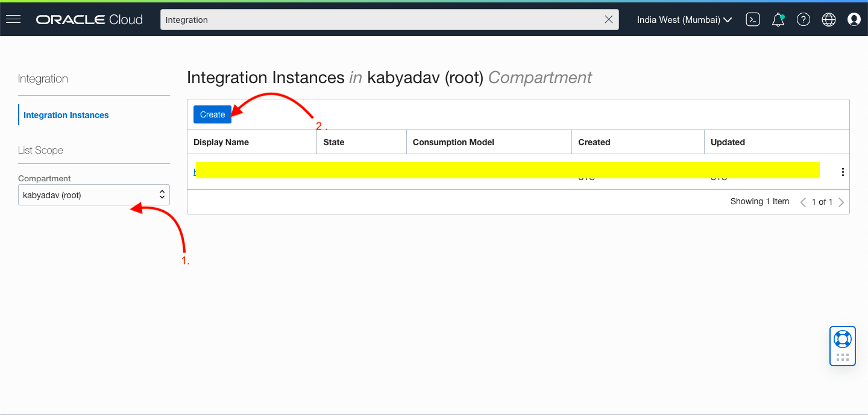The width and height of the screenshot is (868, 415).
Task: Open the user profile avatar menu
Action: pos(854,19)
